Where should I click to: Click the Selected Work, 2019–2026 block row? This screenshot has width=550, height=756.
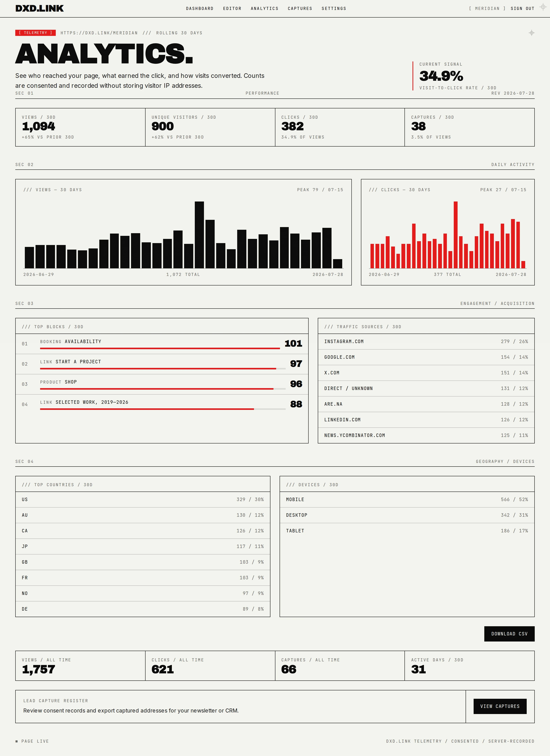(162, 405)
